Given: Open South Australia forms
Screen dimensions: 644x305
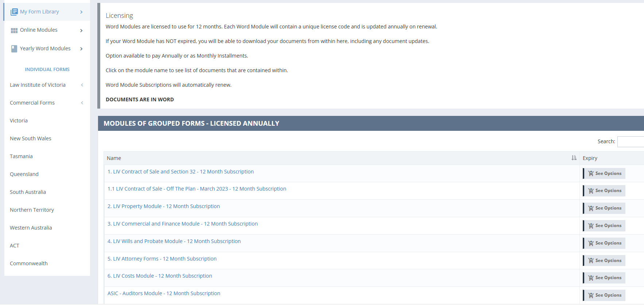Looking at the screenshot, I should pos(28,192).
